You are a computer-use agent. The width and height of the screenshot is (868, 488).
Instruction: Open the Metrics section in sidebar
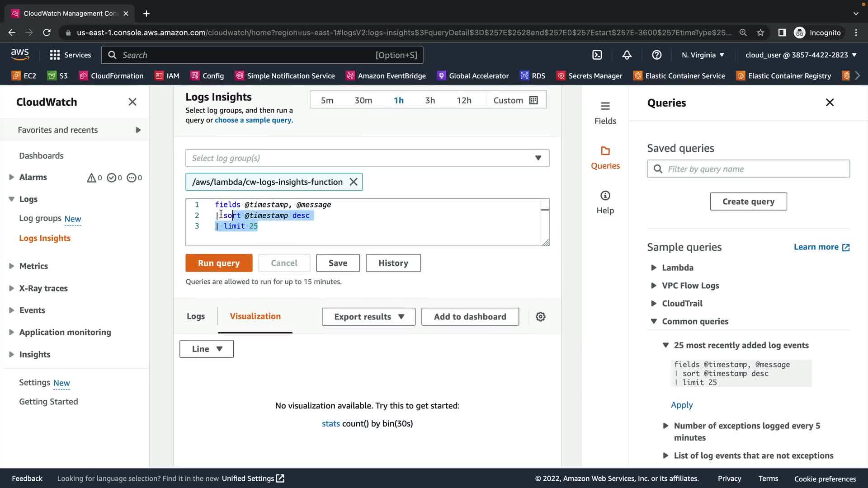(33, 266)
